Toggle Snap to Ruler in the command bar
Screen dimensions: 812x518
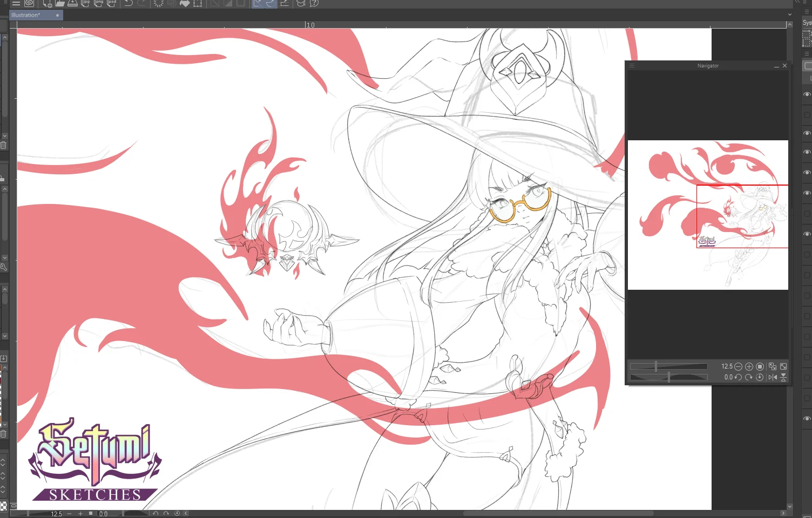(258, 3)
